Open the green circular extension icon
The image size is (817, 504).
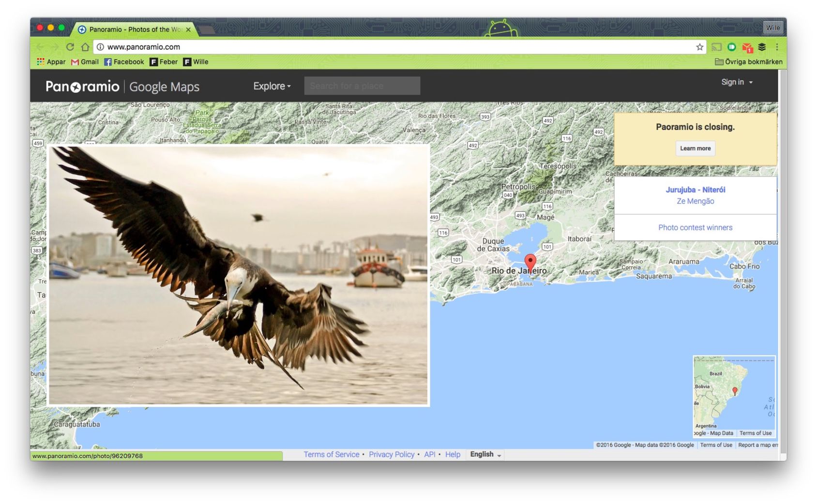click(x=732, y=47)
